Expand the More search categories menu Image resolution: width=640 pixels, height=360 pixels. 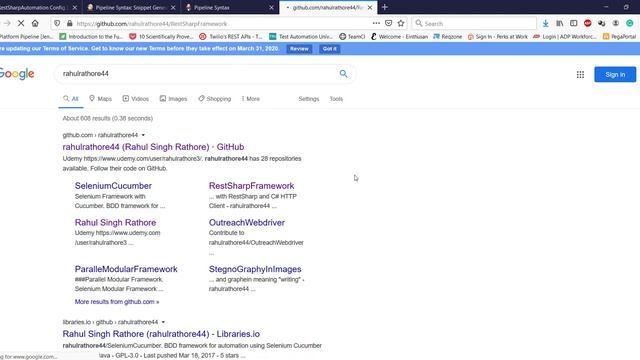pos(251,99)
